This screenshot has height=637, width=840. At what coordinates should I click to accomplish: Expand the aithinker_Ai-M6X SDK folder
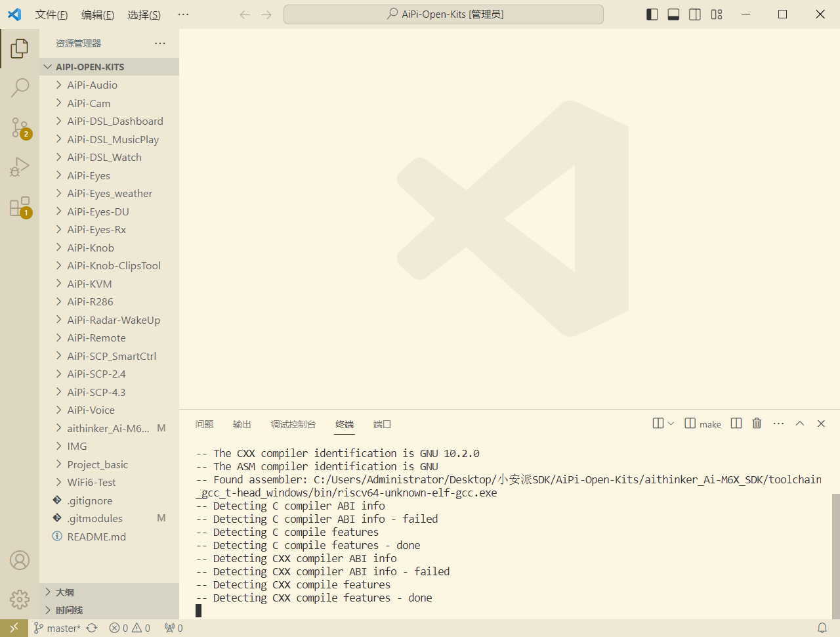pyautogui.click(x=109, y=428)
